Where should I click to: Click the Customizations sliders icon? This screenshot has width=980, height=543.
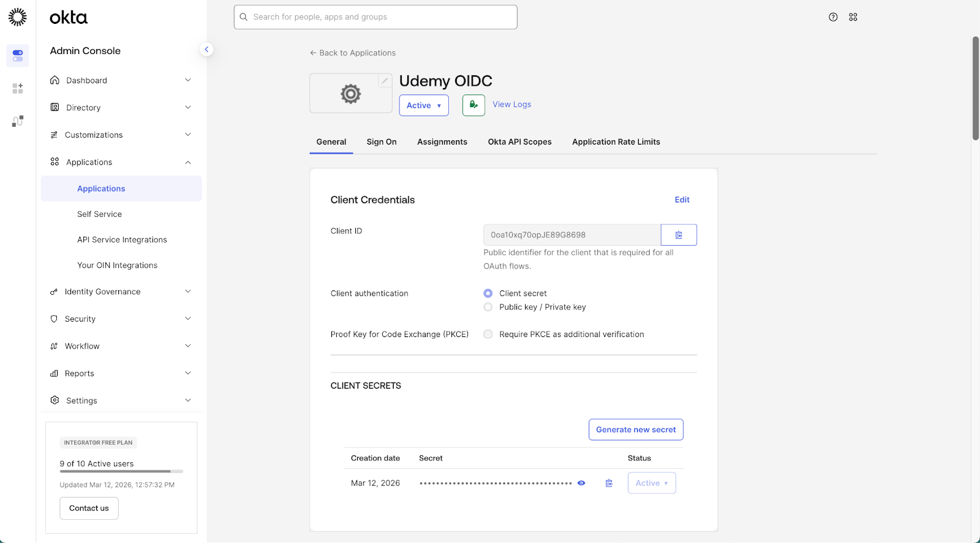(54, 135)
